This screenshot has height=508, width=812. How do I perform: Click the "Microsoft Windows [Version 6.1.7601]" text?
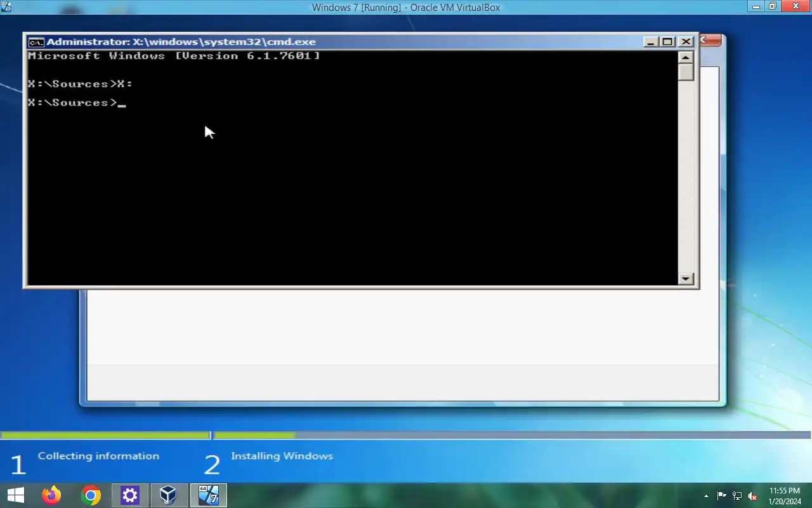click(x=174, y=56)
